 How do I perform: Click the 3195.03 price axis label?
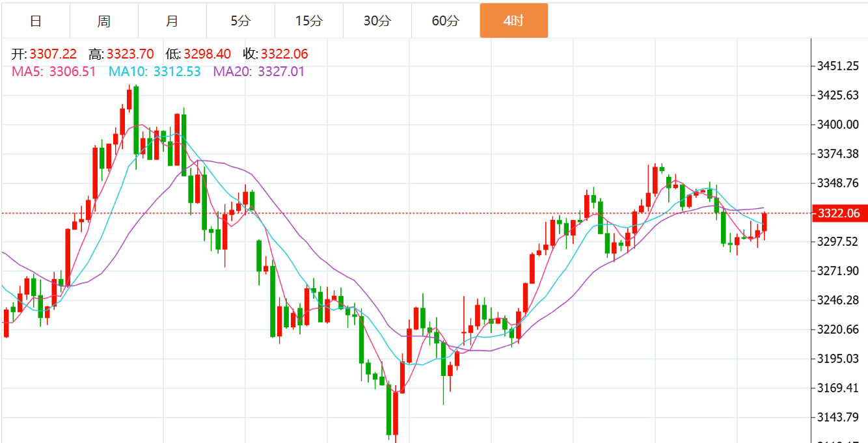pos(839,359)
